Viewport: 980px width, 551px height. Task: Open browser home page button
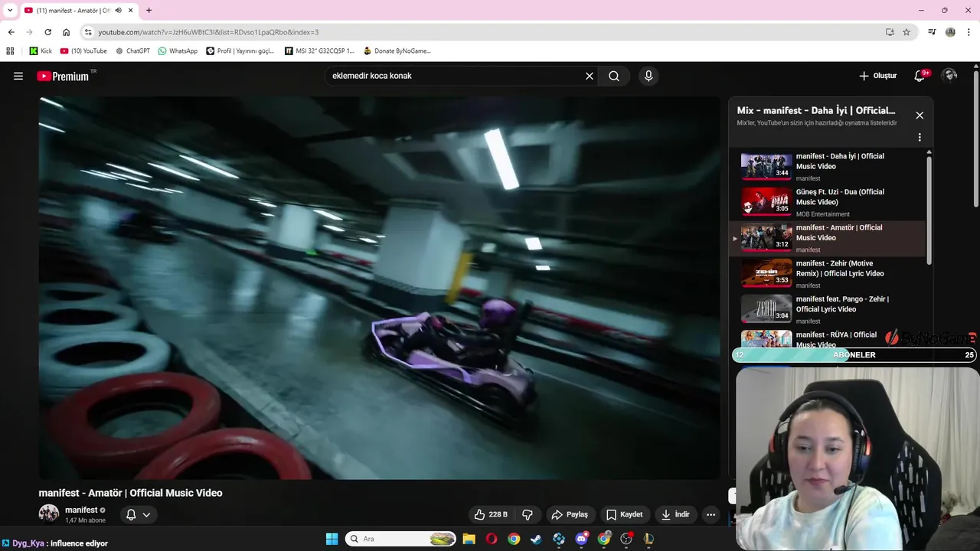pyautogui.click(x=66, y=32)
